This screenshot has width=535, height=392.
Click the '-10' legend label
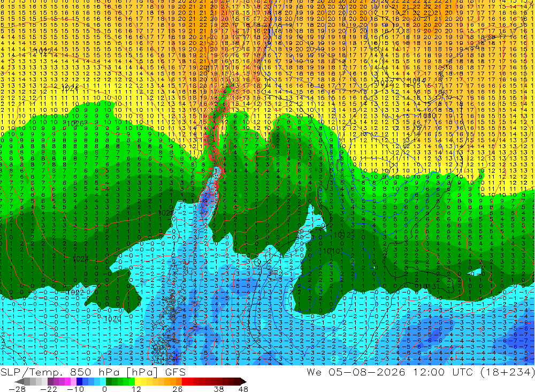pyautogui.click(x=75, y=389)
